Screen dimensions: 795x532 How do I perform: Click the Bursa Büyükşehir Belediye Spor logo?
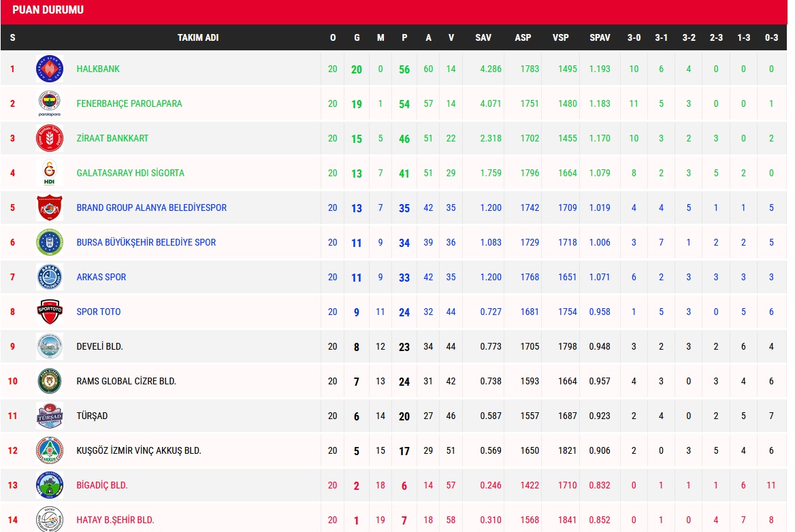[x=50, y=242]
